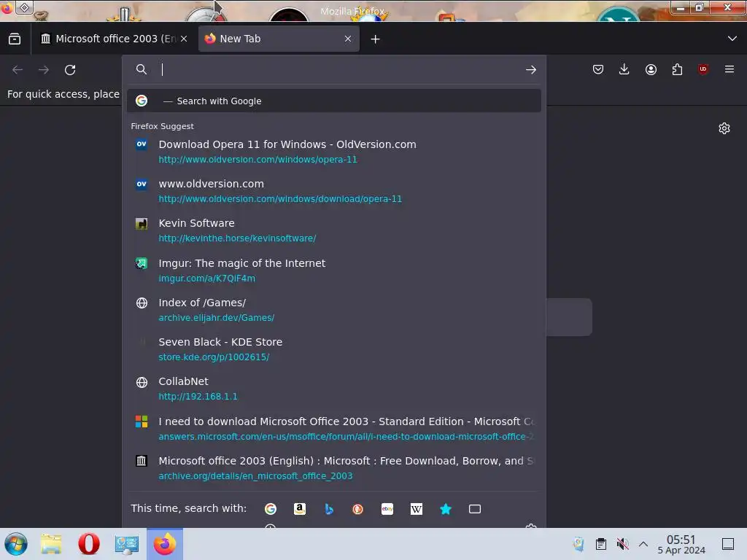Image resolution: width=747 pixels, height=560 pixels.
Task: Search this time with Wikipedia icon
Action: pyautogui.click(x=417, y=509)
